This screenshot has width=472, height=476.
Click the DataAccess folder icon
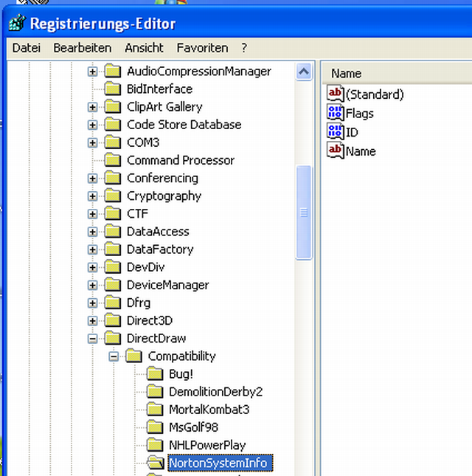pos(113,232)
